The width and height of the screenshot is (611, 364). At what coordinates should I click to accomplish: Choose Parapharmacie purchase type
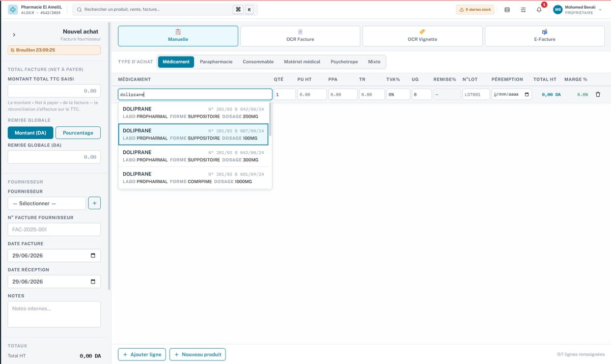[x=216, y=62]
